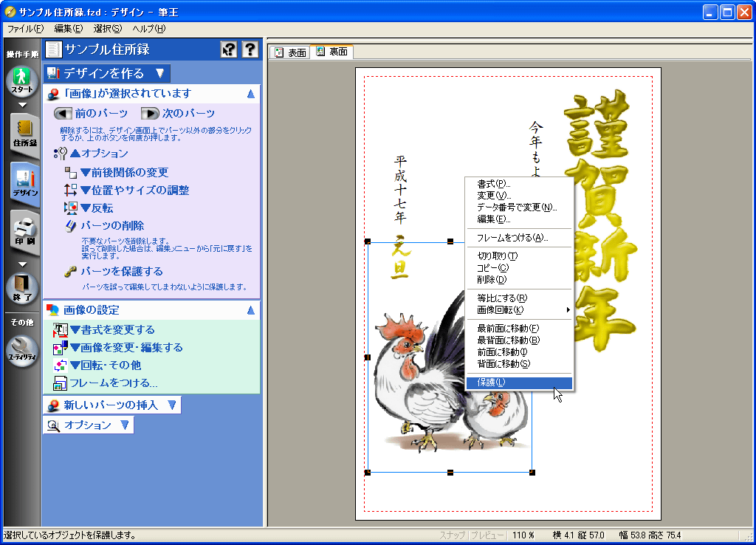The width and height of the screenshot is (756, 545).
Task: Click the パーツを保護する key icon
Action: click(70, 272)
